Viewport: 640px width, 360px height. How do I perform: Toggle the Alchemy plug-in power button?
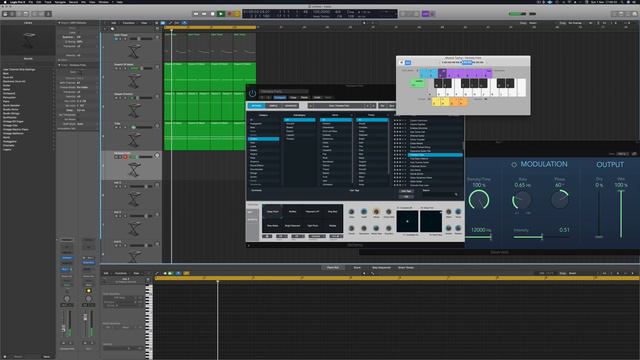point(252,93)
